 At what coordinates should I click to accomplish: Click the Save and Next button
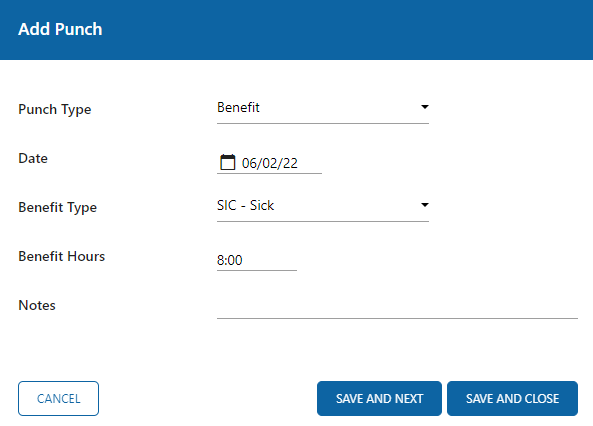[379, 398]
